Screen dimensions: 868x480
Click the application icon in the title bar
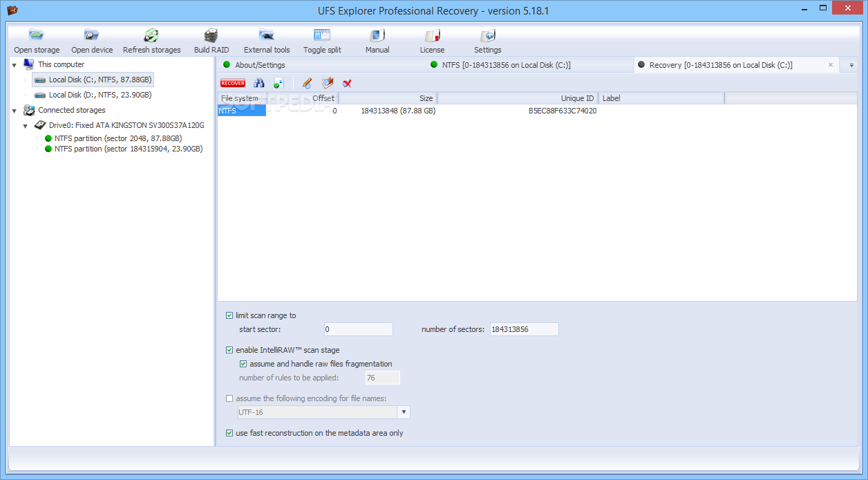(12, 10)
